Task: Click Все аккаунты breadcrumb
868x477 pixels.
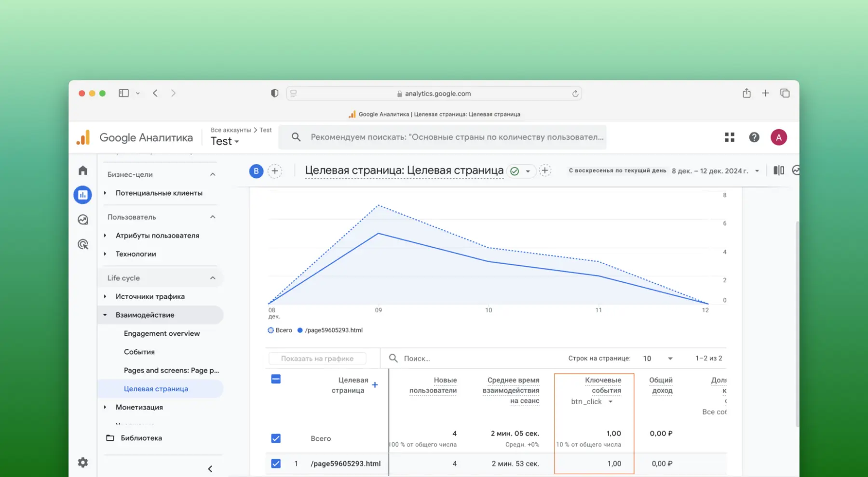Action: coord(231,130)
